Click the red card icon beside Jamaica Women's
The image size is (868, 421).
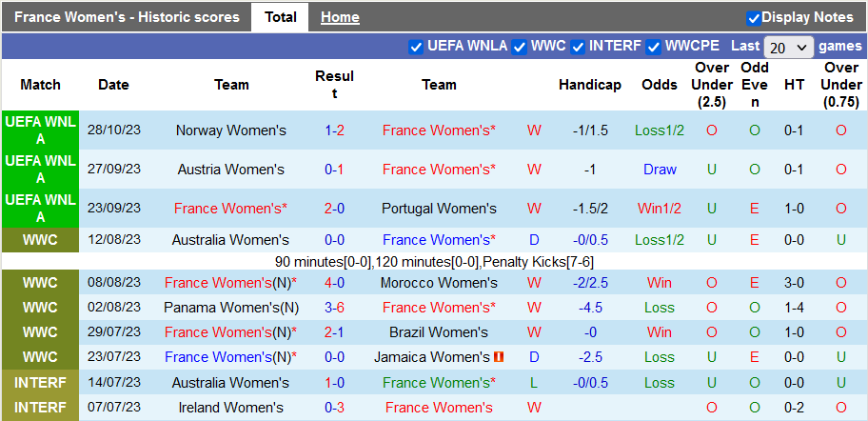click(x=499, y=357)
